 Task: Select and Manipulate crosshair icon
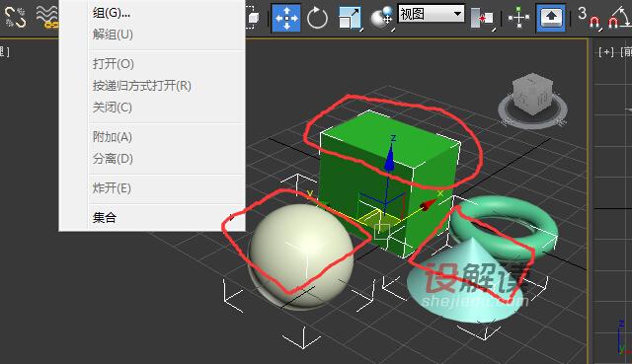pos(518,18)
